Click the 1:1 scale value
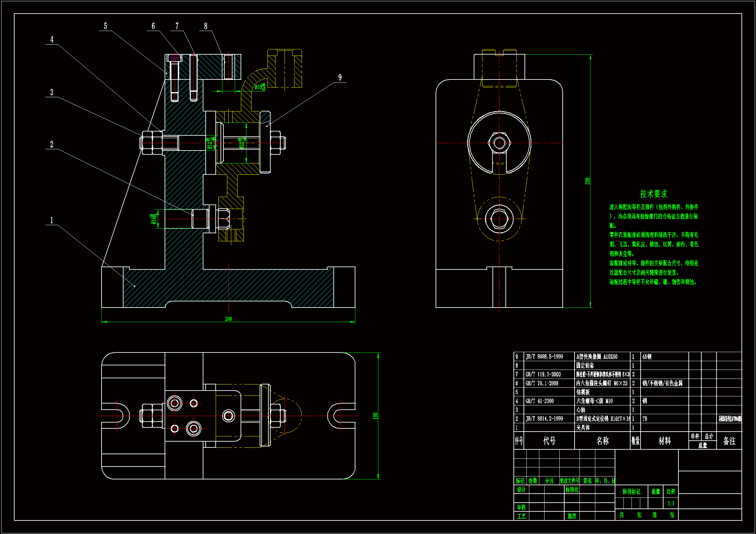756x534 pixels. pyautogui.click(x=671, y=503)
